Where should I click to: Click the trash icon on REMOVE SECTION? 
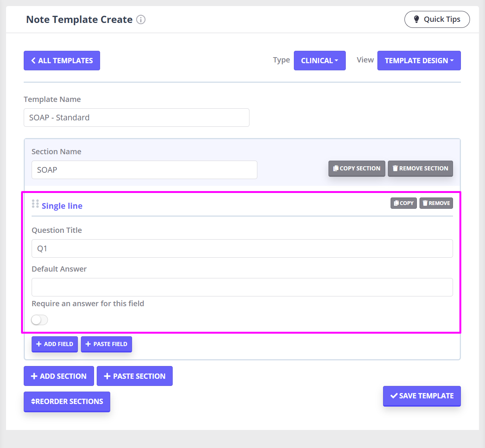tap(395, 168)
